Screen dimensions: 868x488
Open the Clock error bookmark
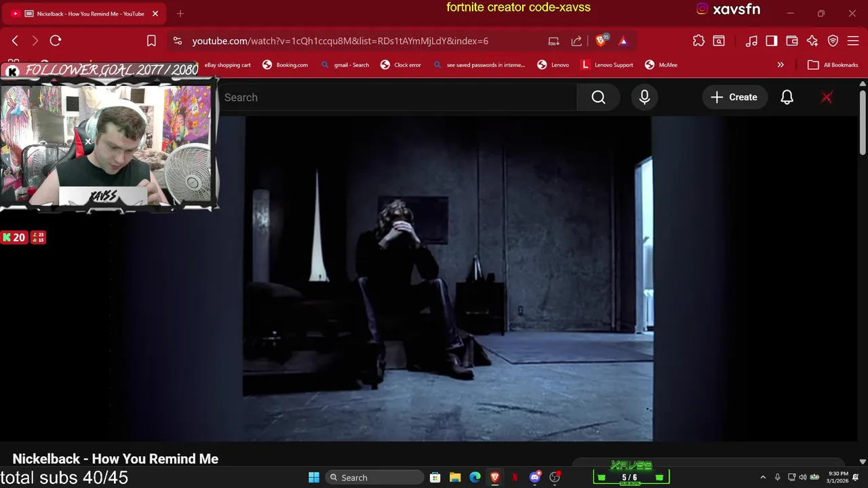click(x=401, y=65)
